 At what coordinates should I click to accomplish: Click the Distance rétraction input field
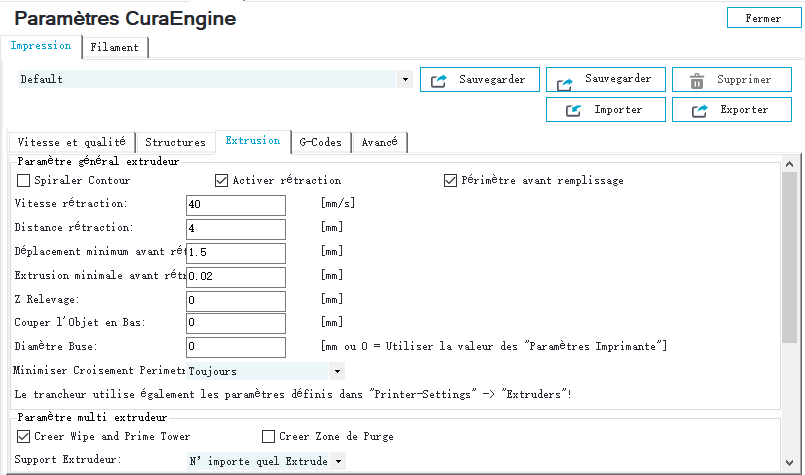click(x=236, y=229)
